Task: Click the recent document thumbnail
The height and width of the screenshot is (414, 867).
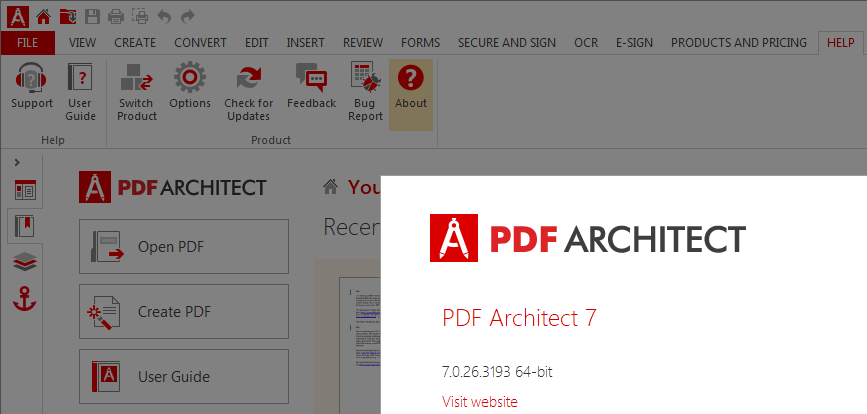Action: 360,345
